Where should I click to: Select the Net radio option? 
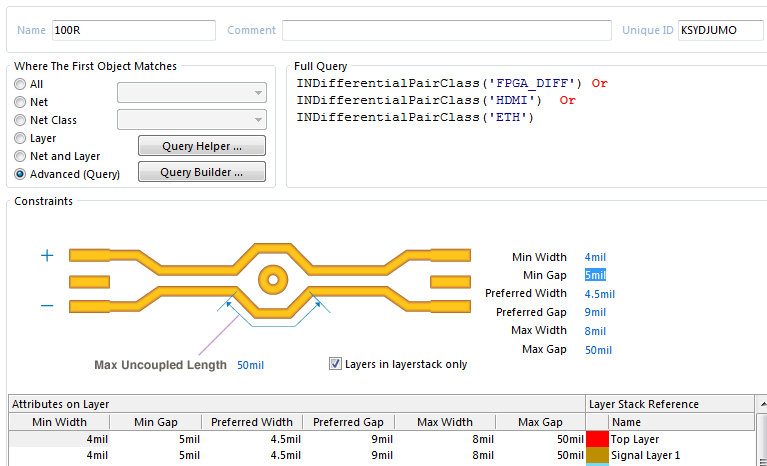pos(20,102)
